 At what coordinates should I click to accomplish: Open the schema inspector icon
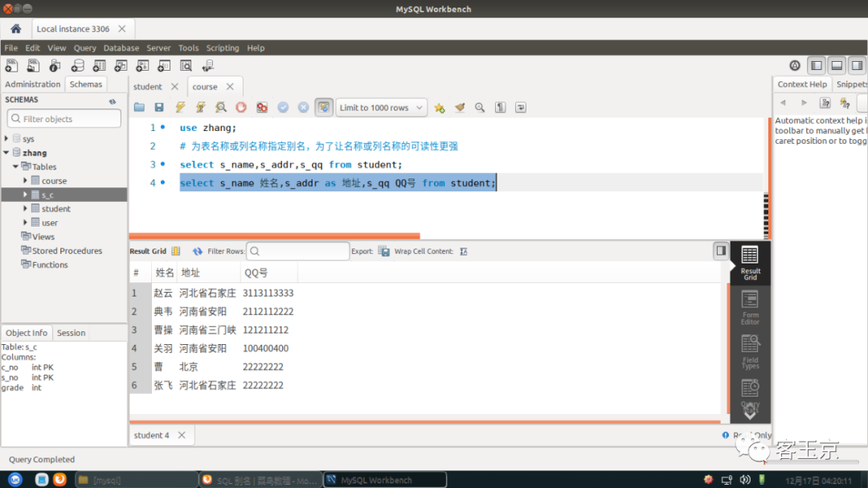[55, 66]
